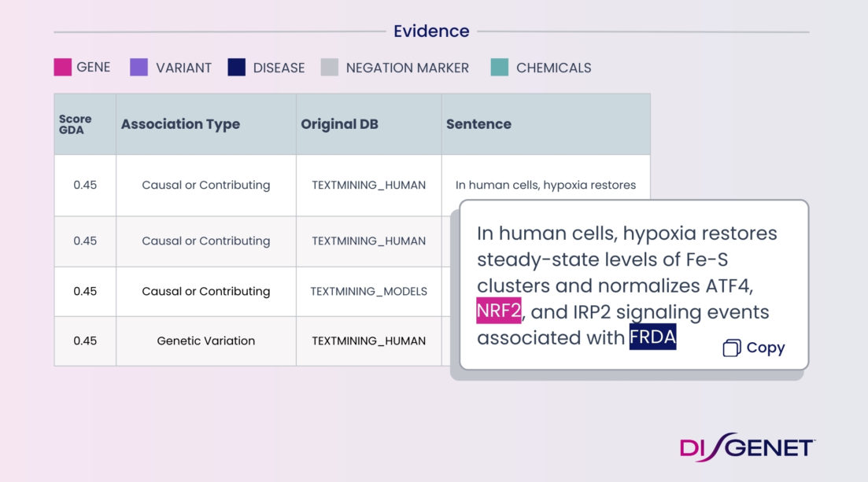Click the Association Type column header
Screen dimensions: 868x482
pos(180,124)
